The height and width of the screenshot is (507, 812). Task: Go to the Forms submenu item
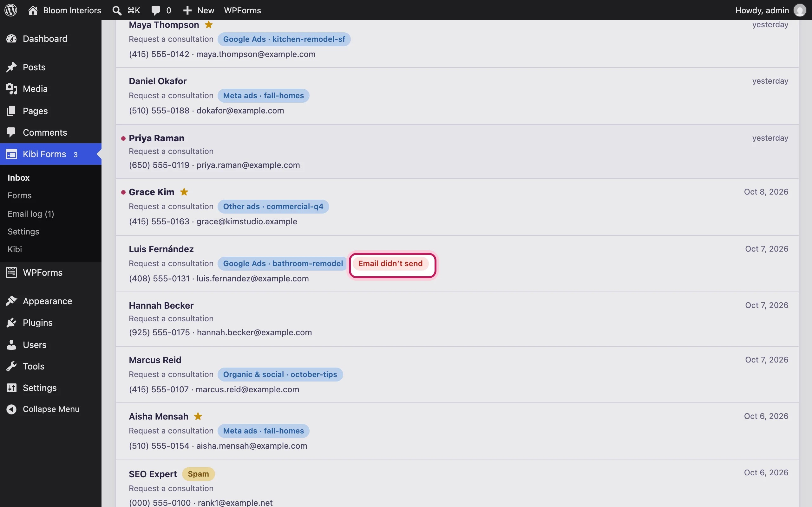tap(19, 196)
